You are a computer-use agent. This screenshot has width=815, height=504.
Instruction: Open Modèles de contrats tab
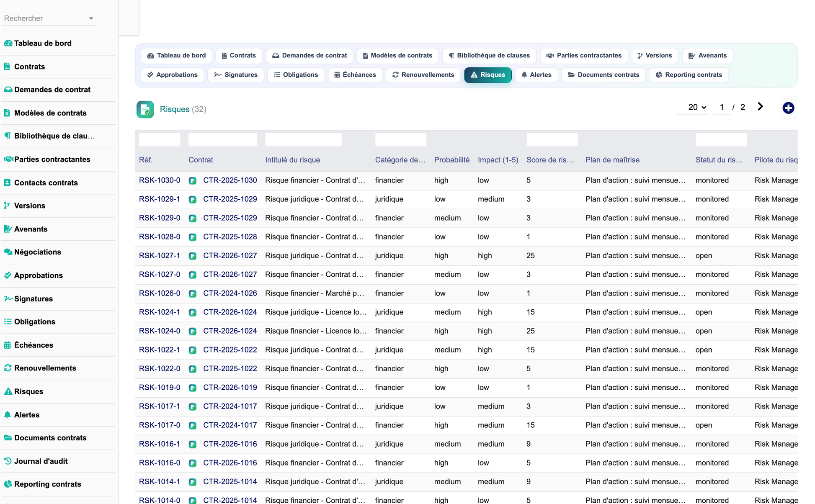(x=397, y=56)
